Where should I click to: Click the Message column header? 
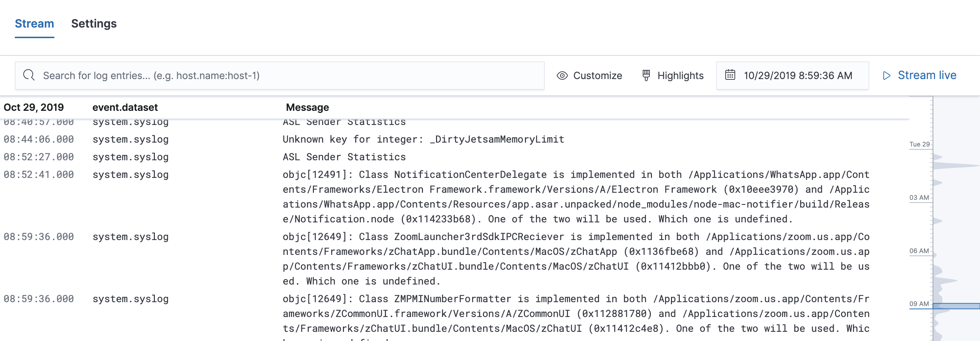(307, 107)
